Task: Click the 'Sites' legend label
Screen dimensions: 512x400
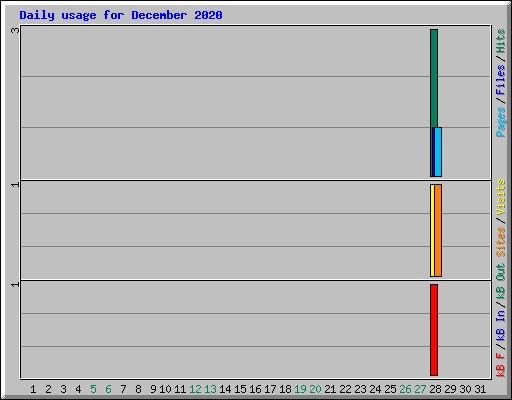Action: point(500,242)
